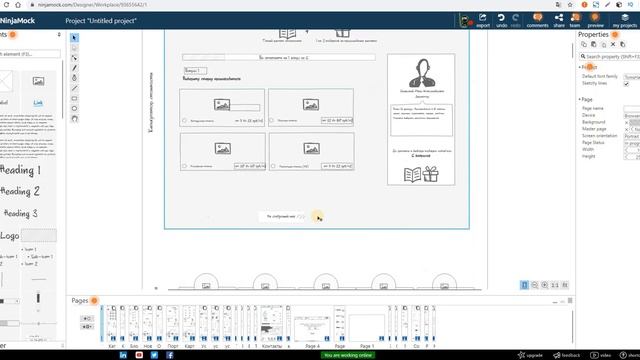Viewport: 640px width, 360px height.
Task: Open the Page 1 thumbnail
Action: click(367, 327)
